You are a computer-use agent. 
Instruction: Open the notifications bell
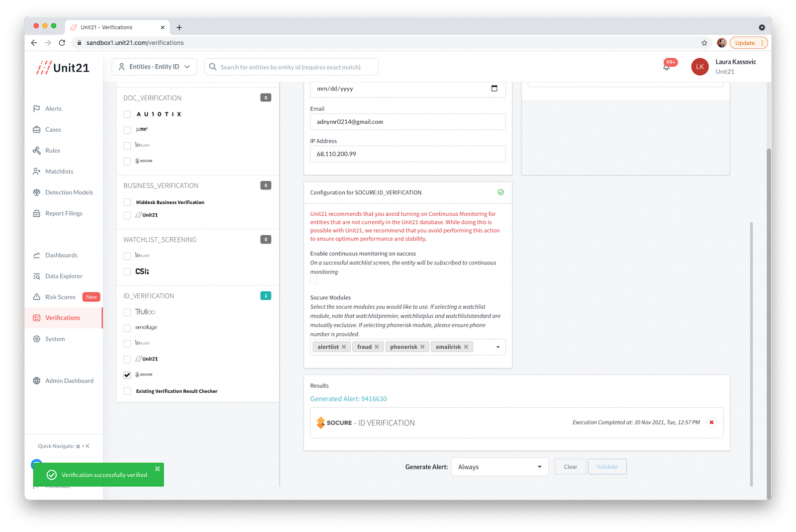pyautogui.click(x=667, y=66)
